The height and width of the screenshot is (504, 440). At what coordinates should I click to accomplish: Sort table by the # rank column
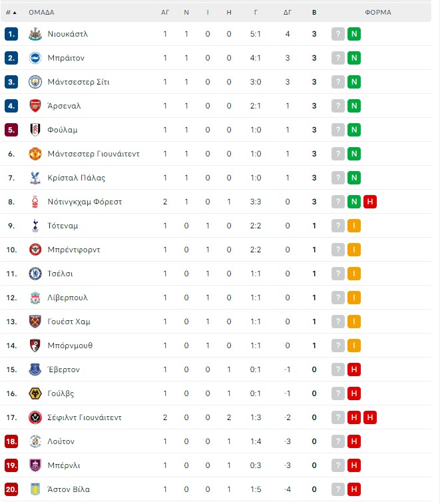11,13
